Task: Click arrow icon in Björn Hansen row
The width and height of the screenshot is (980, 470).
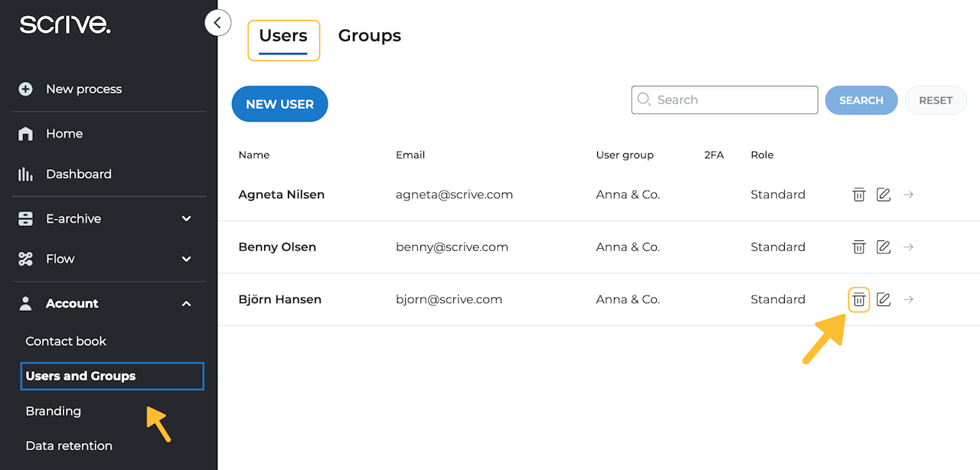Action: tap(908, 299)
